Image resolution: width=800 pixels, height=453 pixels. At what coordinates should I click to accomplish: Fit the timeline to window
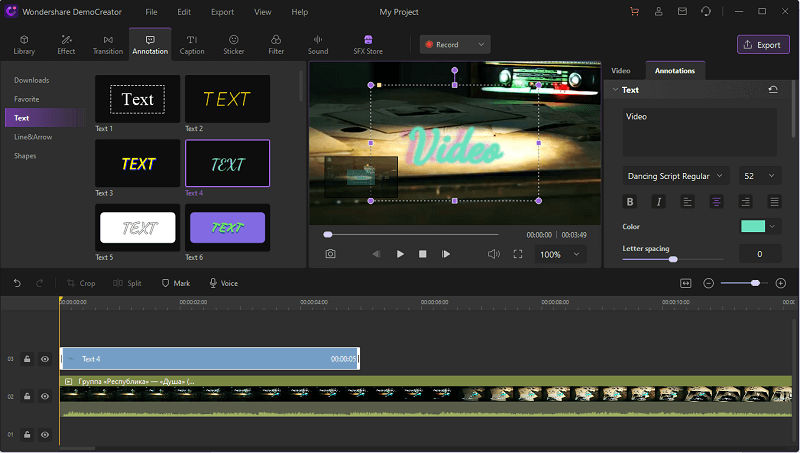pos(686,283)
